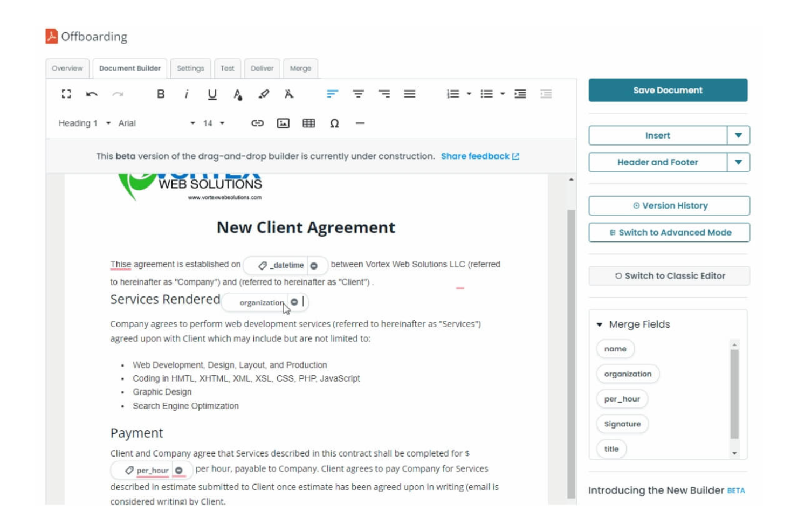Open the Deliver tab
Image resolution: width=798 pixels, height=532 pixels.
[264, 69]
